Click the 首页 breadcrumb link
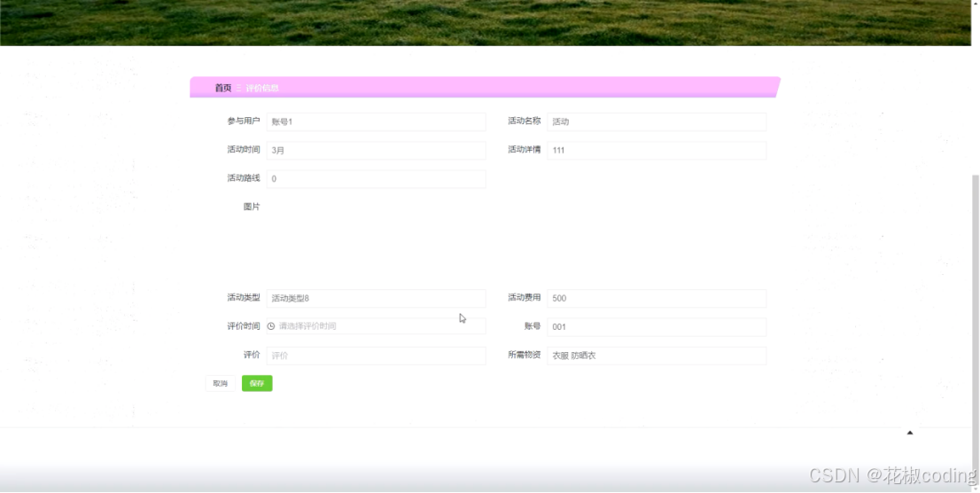 223,88
